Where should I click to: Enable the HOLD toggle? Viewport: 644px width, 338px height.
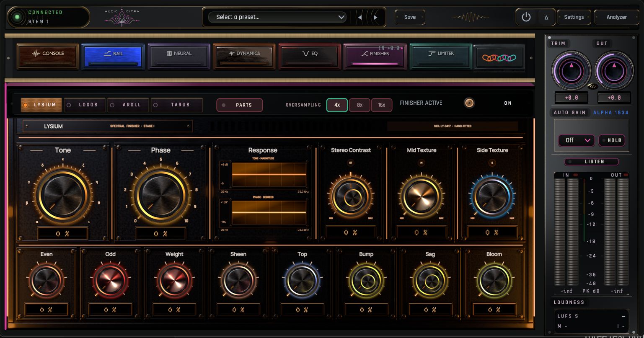pyautogui.click(x=612, y=140)
